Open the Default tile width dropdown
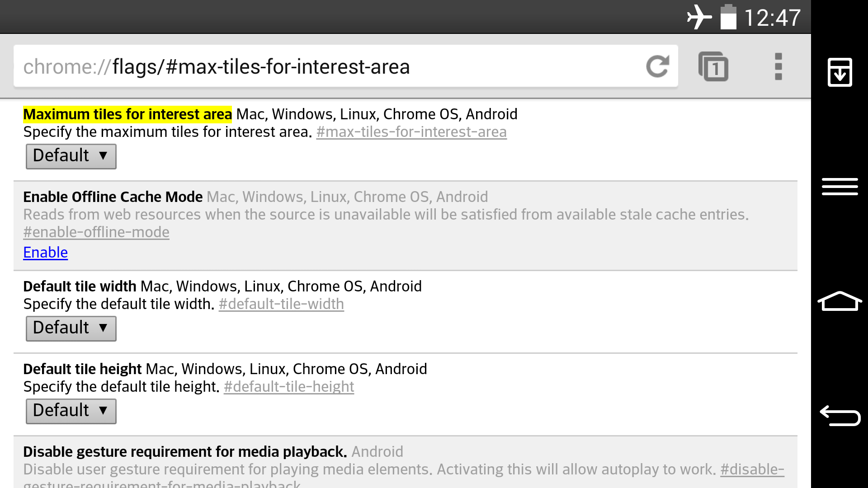868x488 pixels. pyautogui.click(x=71, y=328)
